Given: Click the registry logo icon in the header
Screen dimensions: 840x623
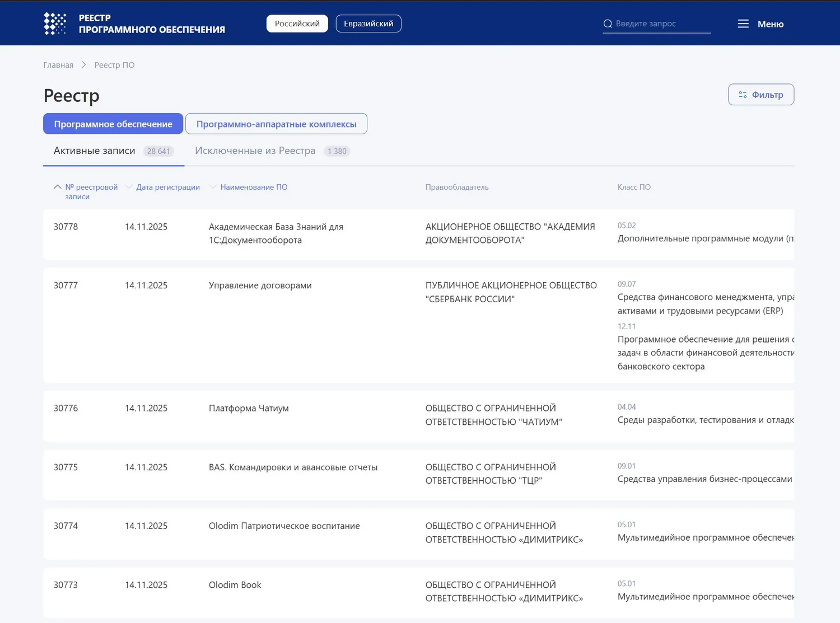Looking at the screenshot, I should click(x=54, y=24).
